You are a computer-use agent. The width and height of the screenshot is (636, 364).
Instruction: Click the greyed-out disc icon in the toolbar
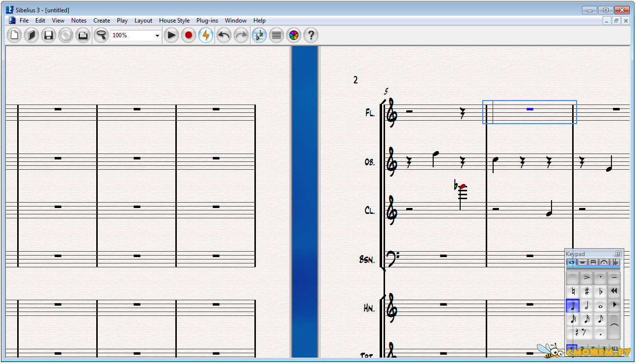click(66, 35)
